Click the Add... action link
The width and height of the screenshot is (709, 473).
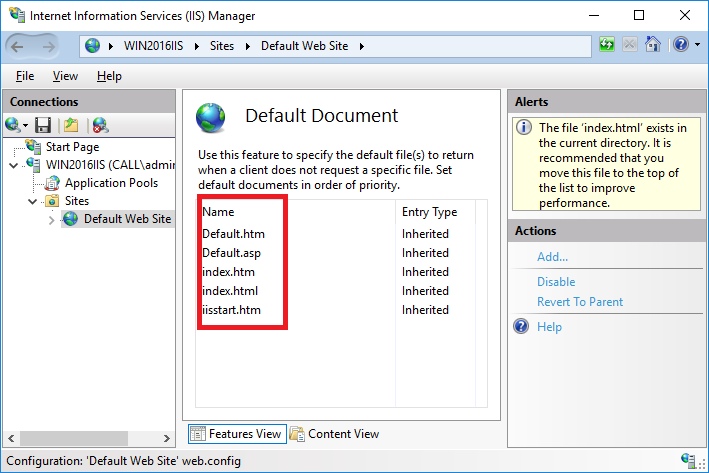552,257
